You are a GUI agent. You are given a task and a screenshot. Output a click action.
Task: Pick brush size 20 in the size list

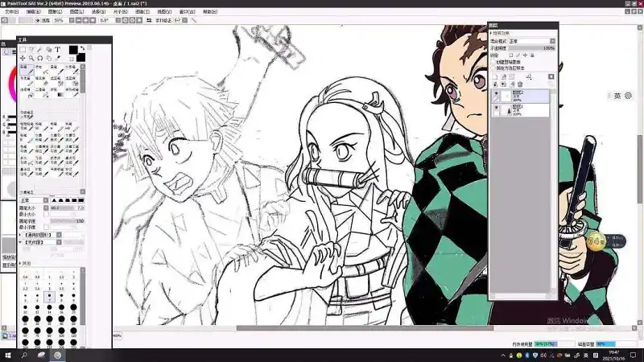click(x=73, y=308)
